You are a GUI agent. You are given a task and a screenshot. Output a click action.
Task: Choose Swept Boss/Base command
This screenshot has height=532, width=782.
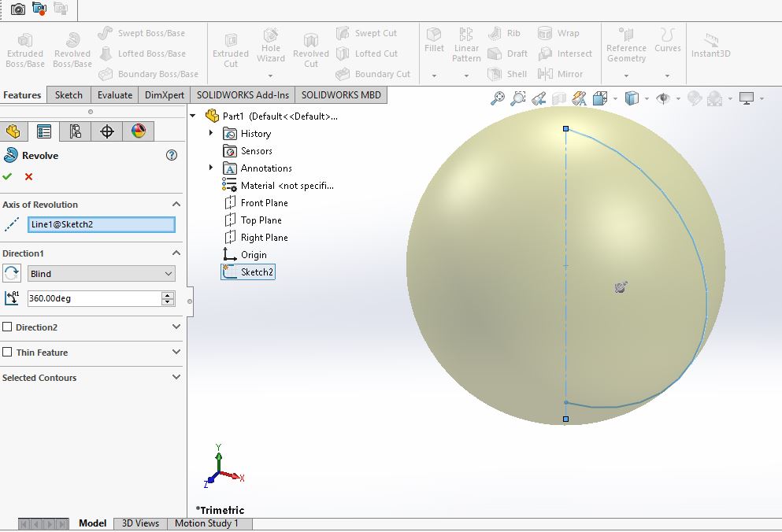141,33
